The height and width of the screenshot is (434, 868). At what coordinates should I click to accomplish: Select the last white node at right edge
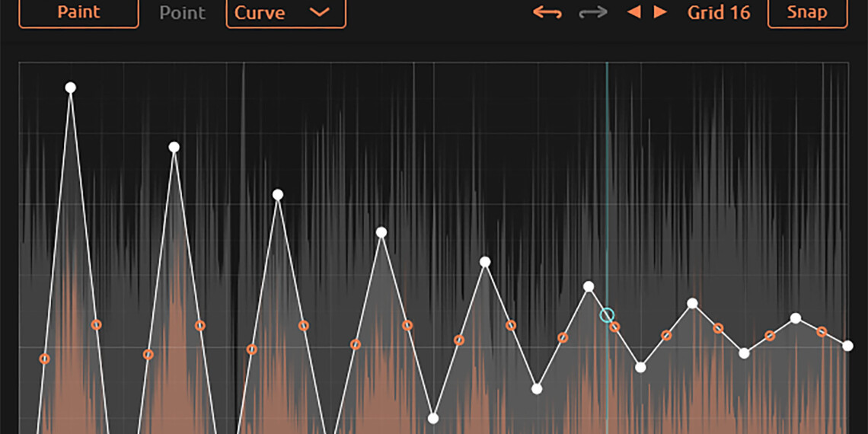pyautogui.click(x=847, y=346)
